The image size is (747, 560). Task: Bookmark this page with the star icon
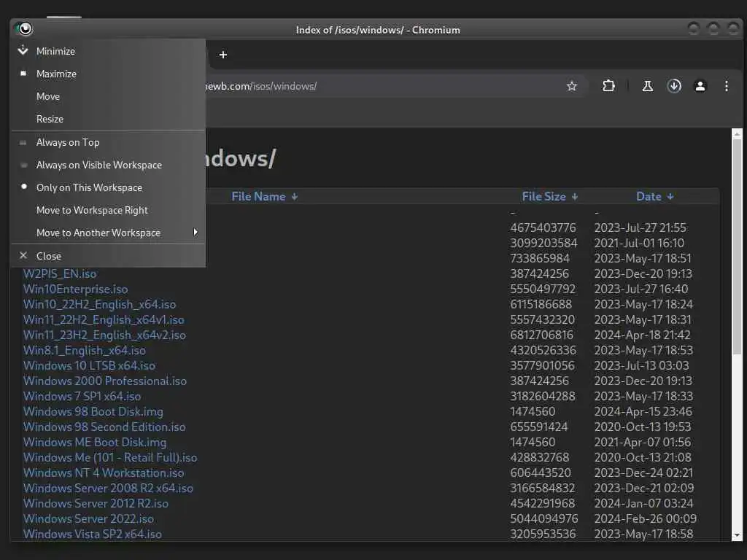pos(572,86)
